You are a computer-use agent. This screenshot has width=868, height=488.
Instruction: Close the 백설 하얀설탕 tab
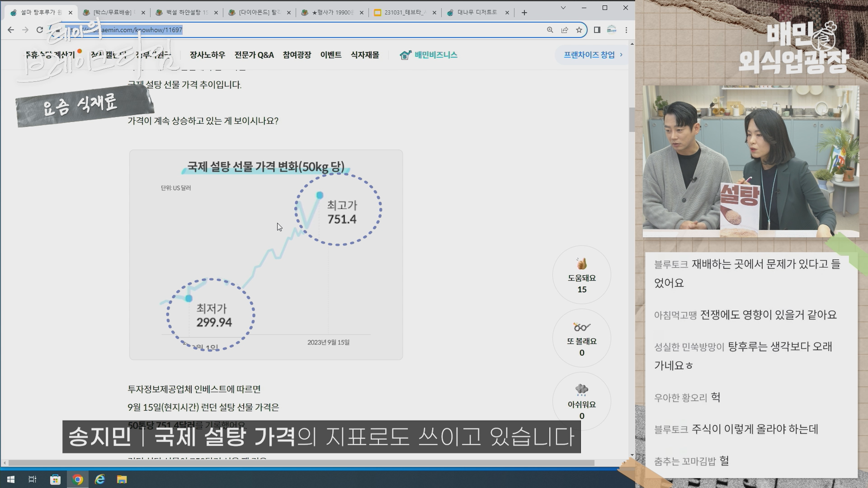[216, 13]
